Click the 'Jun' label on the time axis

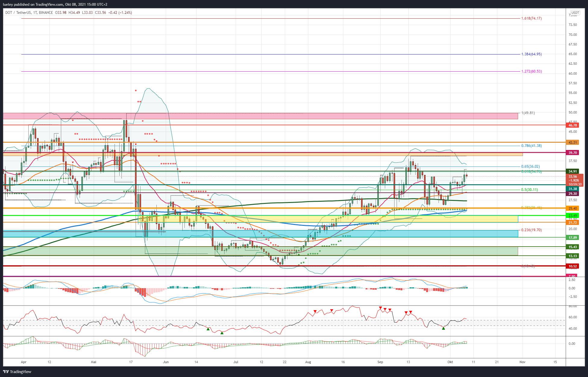tap(166, 362)
